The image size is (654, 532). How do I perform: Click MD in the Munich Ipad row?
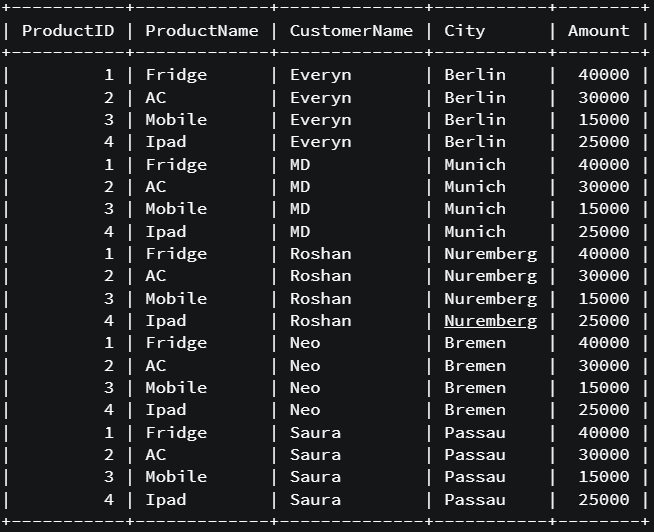(x=300, y=232)
